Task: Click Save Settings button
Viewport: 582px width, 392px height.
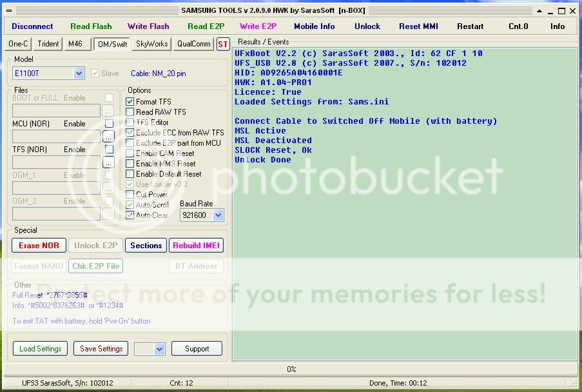Action: tap(101, 349)
